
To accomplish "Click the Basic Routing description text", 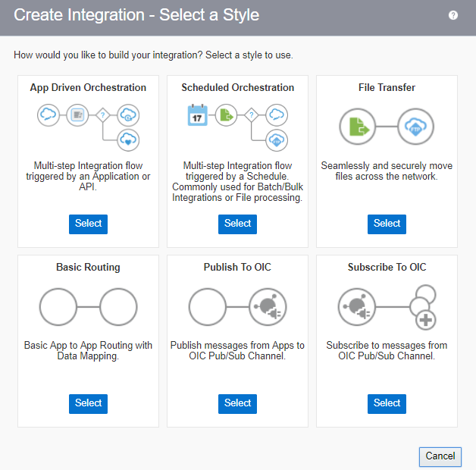I will [x=88, y=351].
